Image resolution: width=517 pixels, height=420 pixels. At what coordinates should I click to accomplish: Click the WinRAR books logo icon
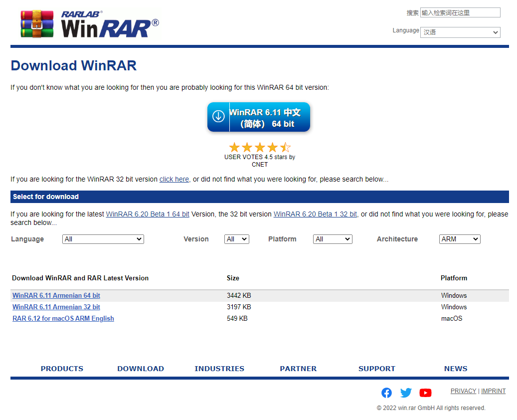pyautogui.click(x=37, y=24)
